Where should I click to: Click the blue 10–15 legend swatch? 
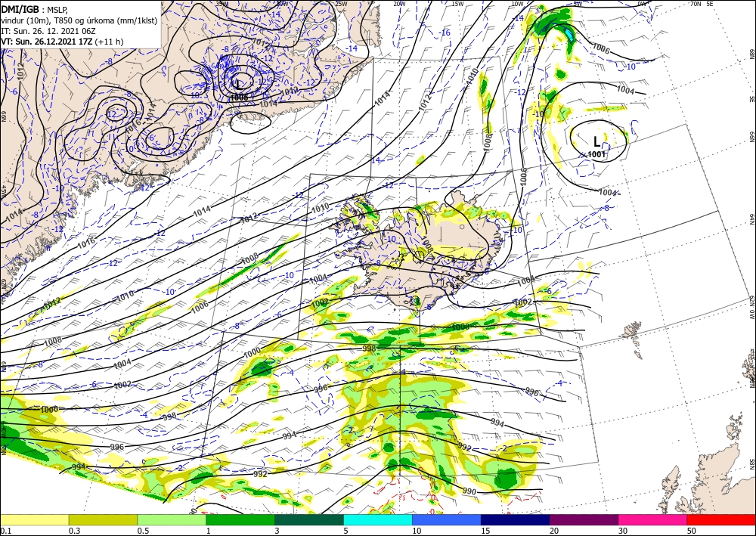(x=447, y=520)
